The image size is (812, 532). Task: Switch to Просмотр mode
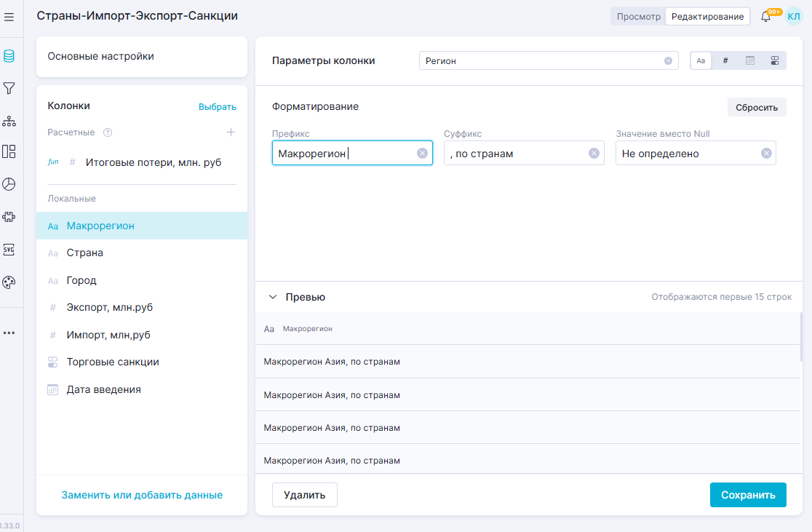click(x=638, y=17)
